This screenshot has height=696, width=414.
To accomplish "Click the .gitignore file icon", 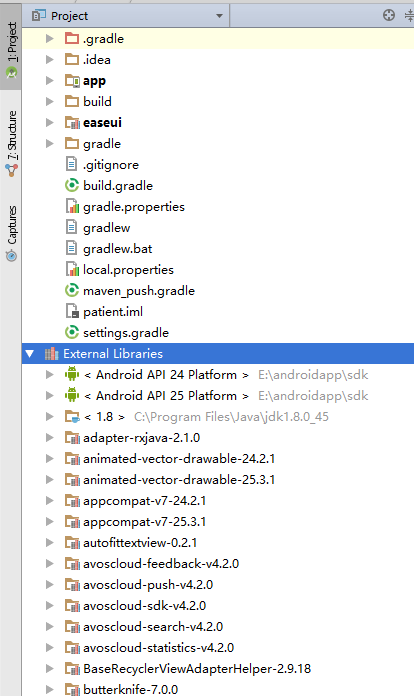I will click(71, 164).
